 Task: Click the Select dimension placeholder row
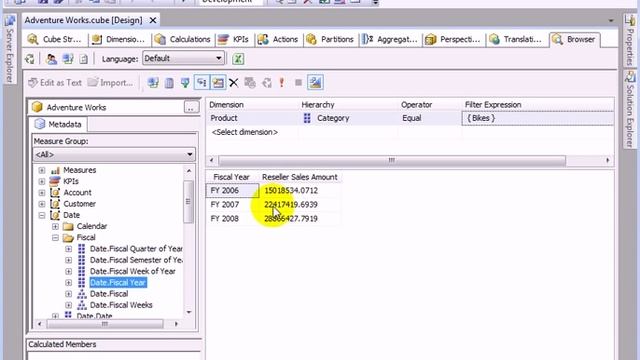pyautogui.click(x=245, y=132)
